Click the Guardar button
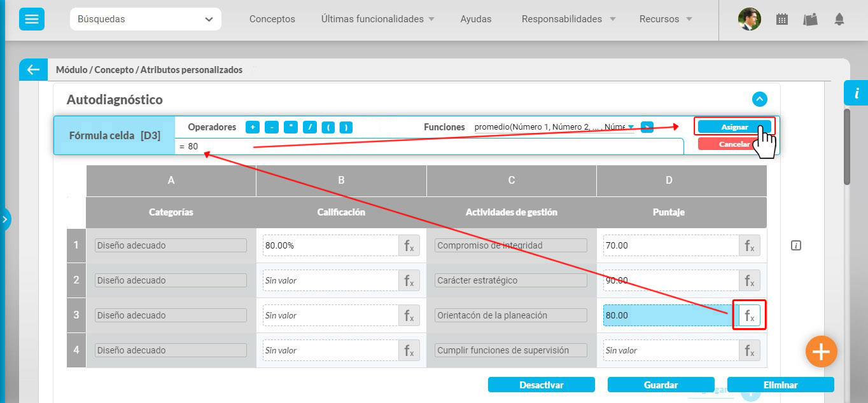Screen dimensions: 868x403 point(661,385)
